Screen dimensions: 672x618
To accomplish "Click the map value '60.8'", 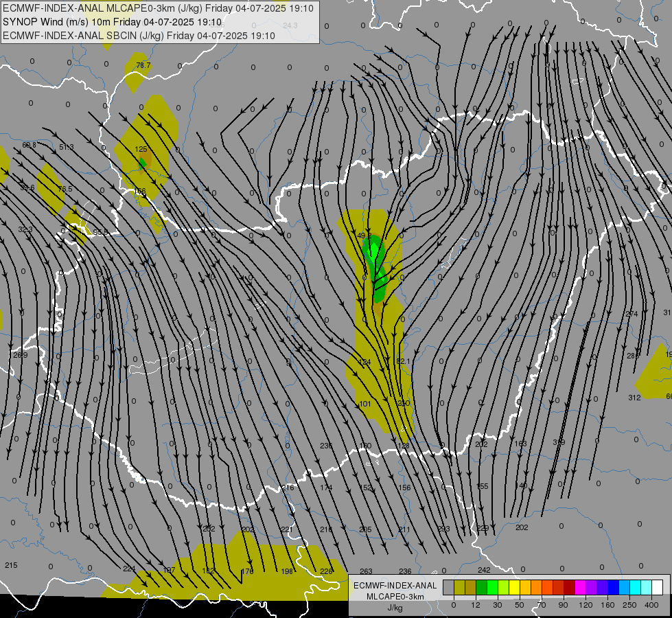I will (29, 146).
